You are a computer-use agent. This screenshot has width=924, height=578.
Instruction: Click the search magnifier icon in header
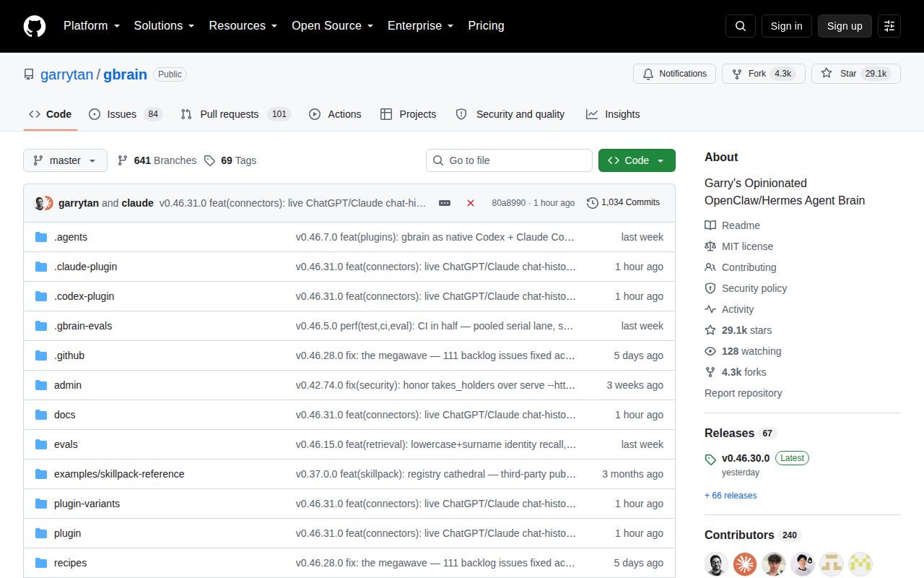(x=741, y=26)
